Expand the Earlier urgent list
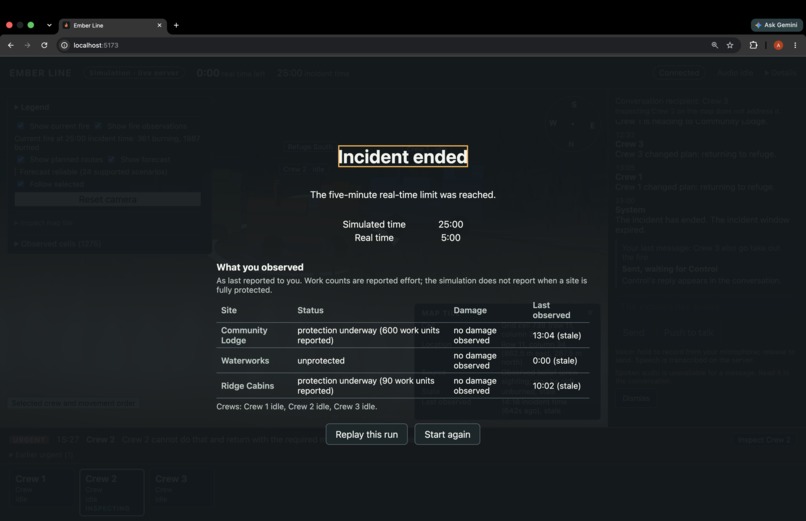806x521 pixels. (41, 455)
